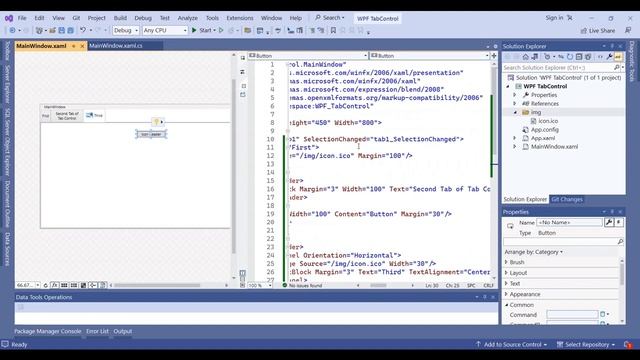
Task: Click search magnifier in Solution Explorer
Action: coord(617,67)
